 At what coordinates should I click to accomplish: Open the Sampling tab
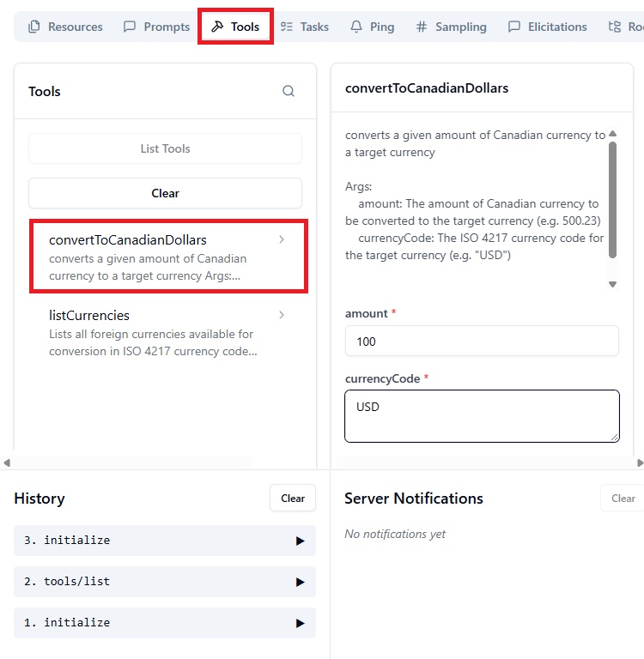pyautogui.click(x=452, y=27)
